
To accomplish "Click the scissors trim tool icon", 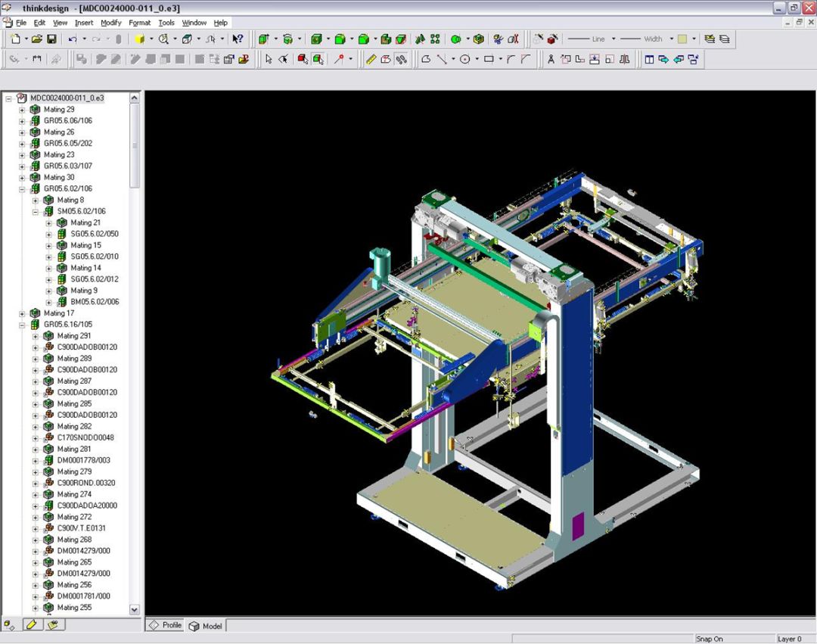I will [498, 39].
